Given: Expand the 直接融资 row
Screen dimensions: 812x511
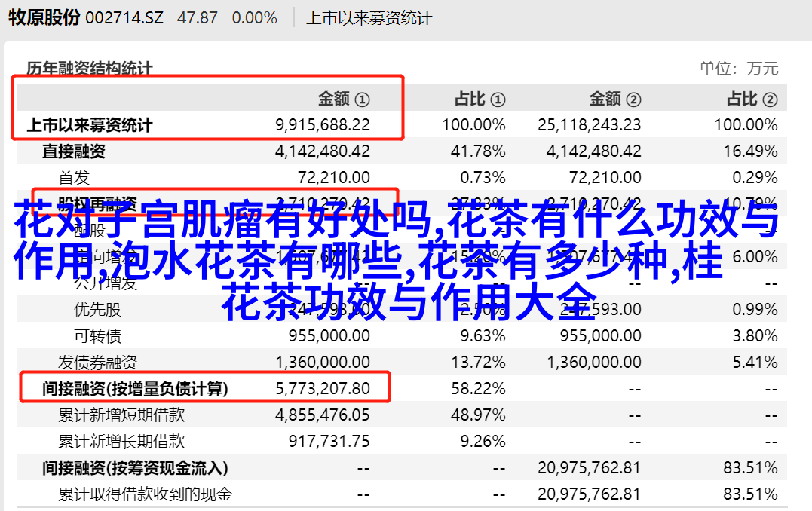Looking at the screenshot, I should pos(73,151).
